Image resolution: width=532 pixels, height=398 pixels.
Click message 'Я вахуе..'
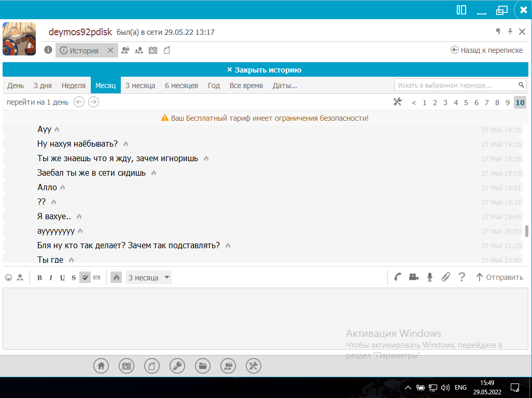point(54,216)
